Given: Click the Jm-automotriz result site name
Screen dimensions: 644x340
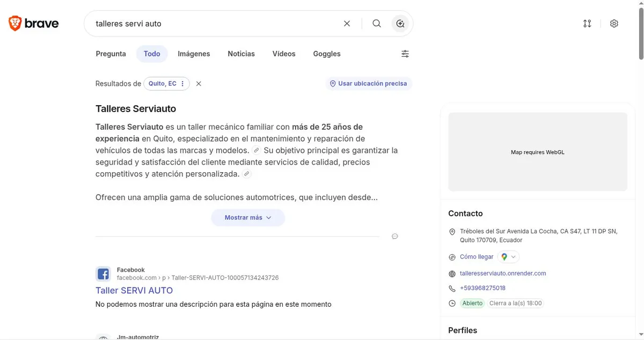Looking at the screenshot, I should 138,337.
